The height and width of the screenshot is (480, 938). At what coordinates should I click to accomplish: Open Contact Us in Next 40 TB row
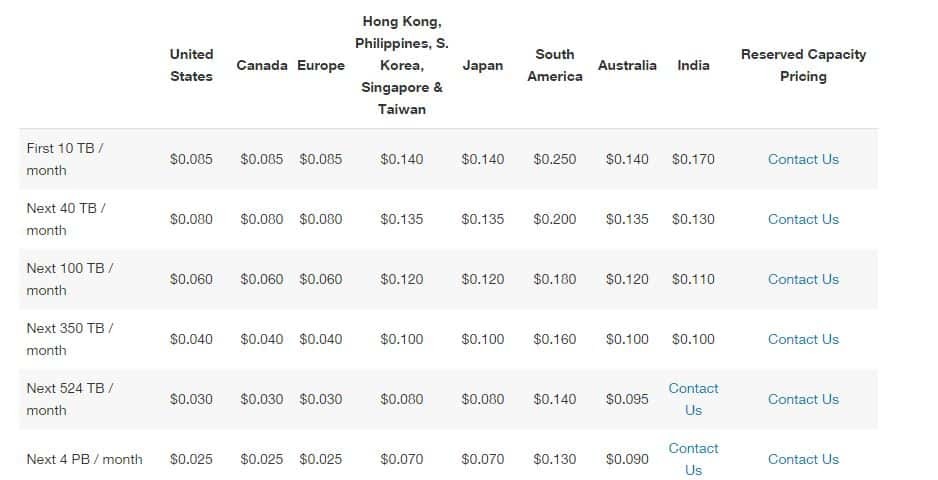(x=803, y=219)
